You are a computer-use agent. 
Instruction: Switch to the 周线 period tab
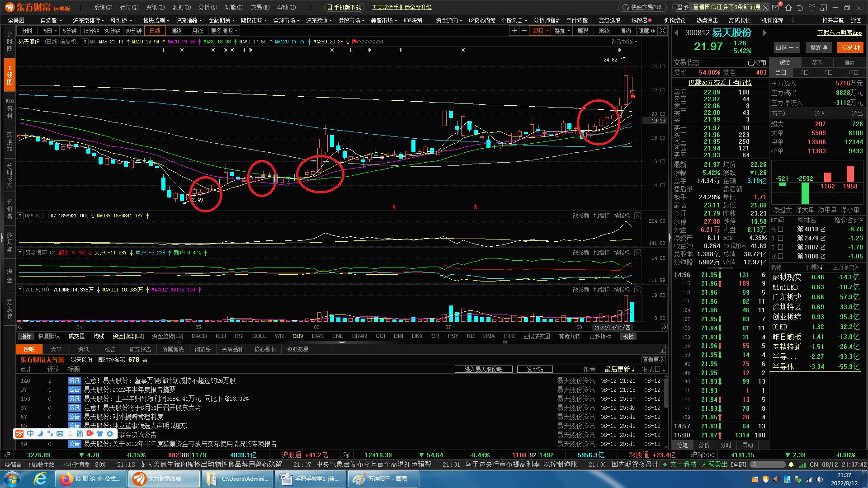point(176,31)
